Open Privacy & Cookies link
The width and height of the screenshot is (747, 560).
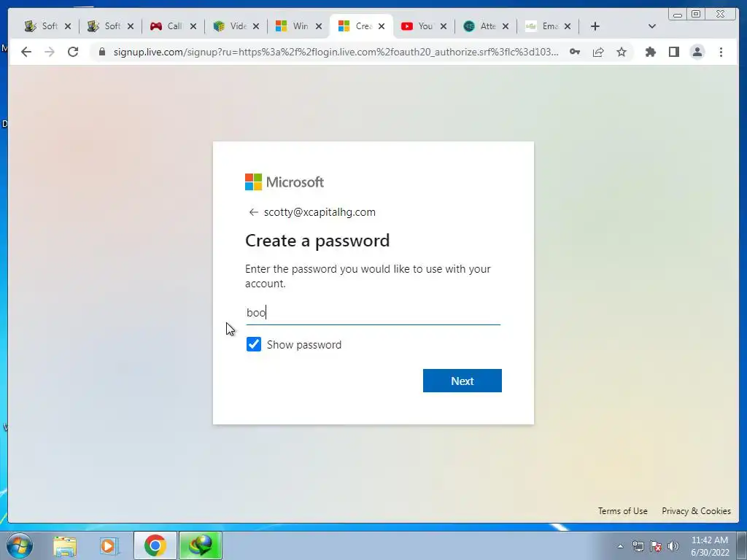(696, 511)
